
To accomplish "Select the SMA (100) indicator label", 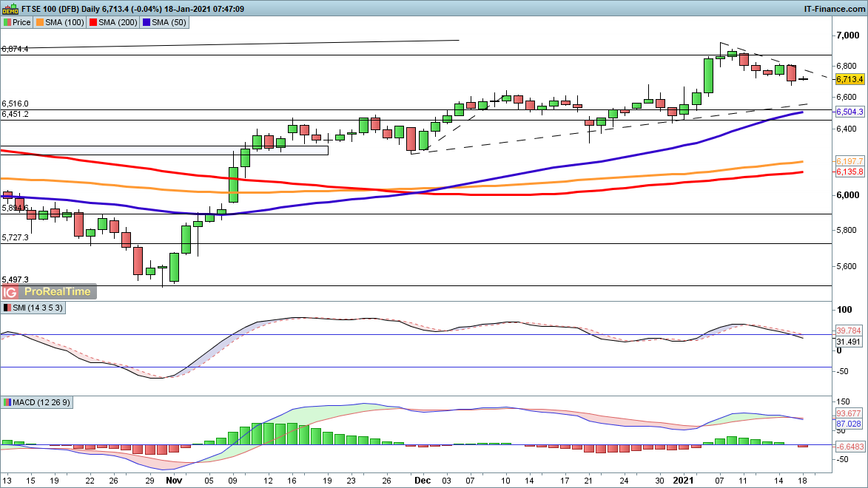I will 63,22.
